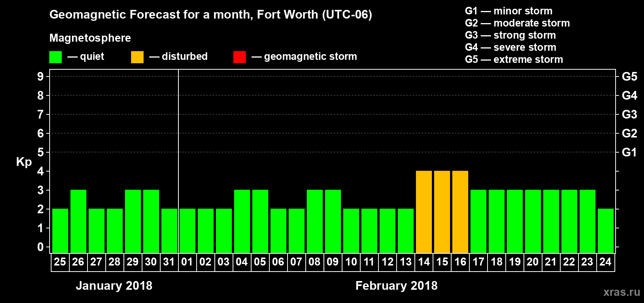
Task: Click the date label 01 on axis
Action: pos(187,262)
